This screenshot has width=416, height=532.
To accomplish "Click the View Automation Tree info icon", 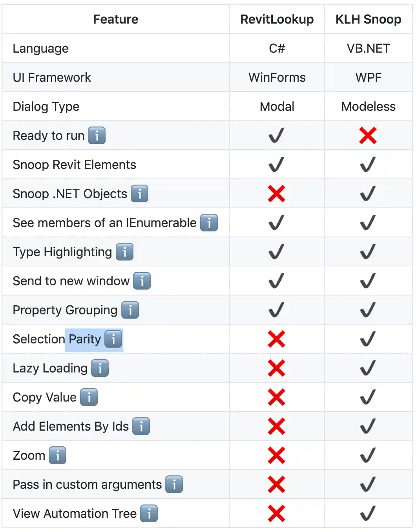I will [149, 514].
